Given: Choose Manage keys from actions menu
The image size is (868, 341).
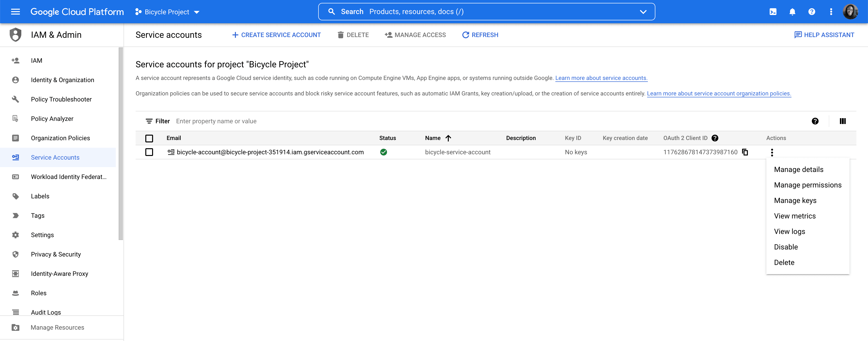Looking at the screenshot, I should point(795,201).
